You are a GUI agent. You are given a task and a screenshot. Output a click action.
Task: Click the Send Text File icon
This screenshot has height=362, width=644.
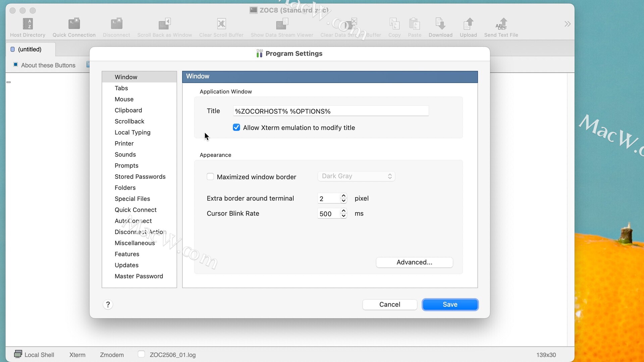[501, 24]
